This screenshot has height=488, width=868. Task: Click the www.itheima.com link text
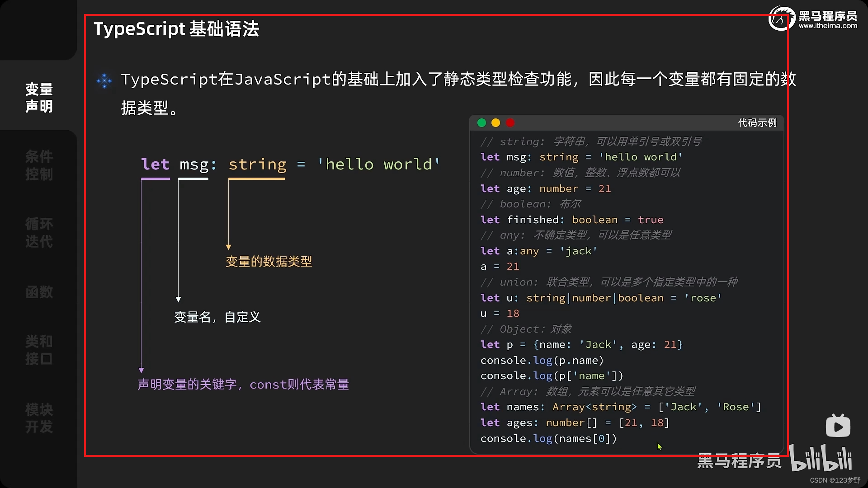coord(827,26)
